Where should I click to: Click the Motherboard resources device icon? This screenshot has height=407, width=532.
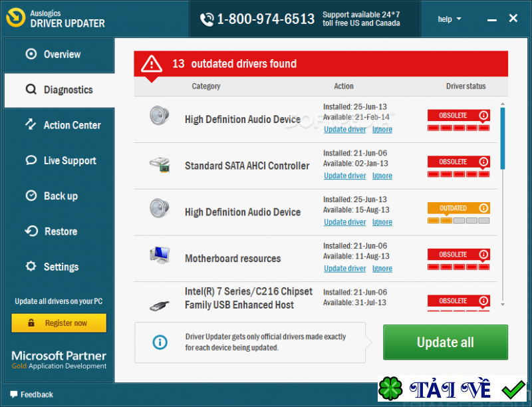coord(159,253)
